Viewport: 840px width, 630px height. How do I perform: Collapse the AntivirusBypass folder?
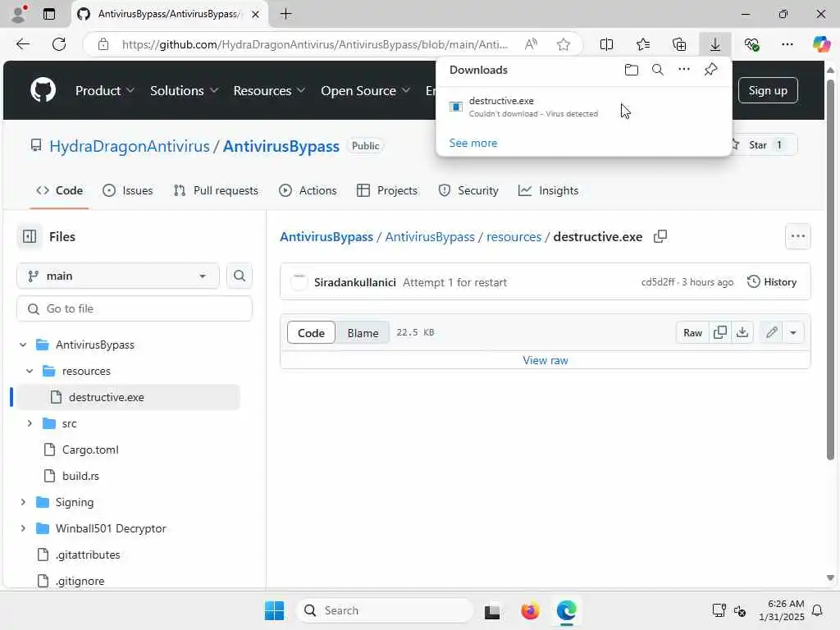coord(23,345)
